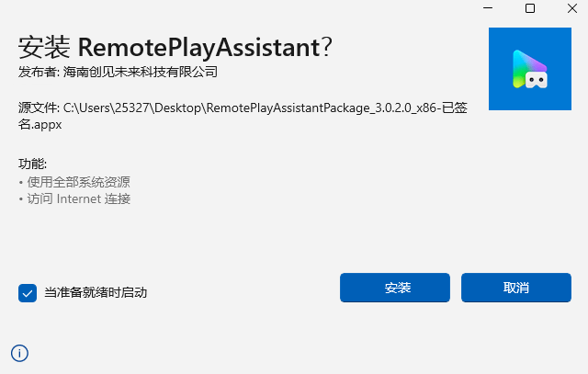Click the 名.appx file name ending
Viewport: 588px width, 374px height.
pyautogui.click(x=40, y=125)
